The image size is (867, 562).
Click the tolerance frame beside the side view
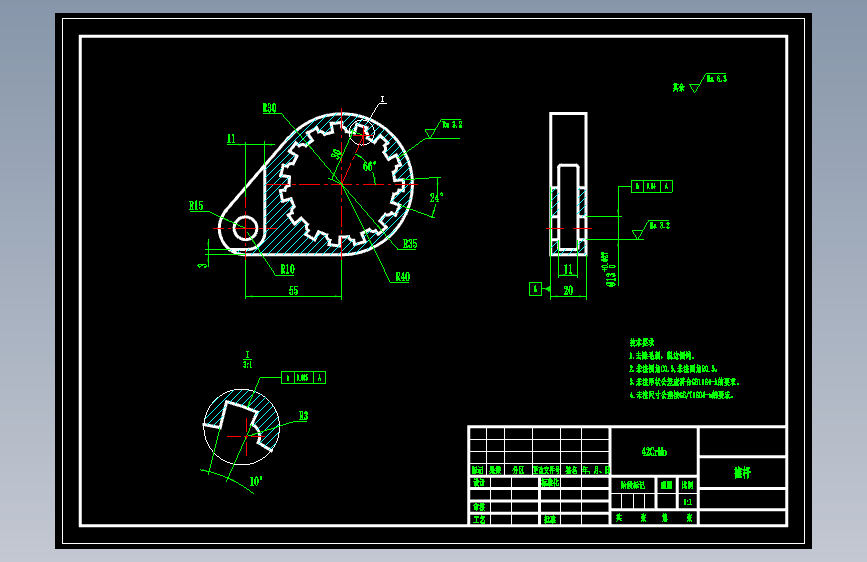(x=652, y=186)
